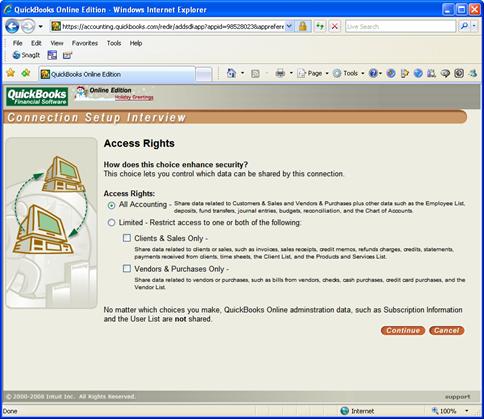Click the 100% zoom level button
Viewport: 484px width, 419px height.
[x=444, y=411]
